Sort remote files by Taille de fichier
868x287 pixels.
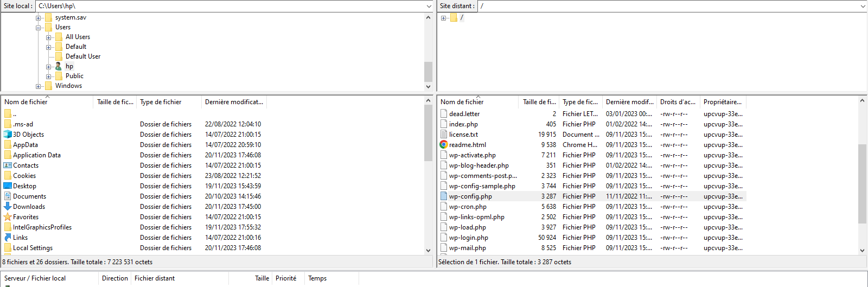539,102
